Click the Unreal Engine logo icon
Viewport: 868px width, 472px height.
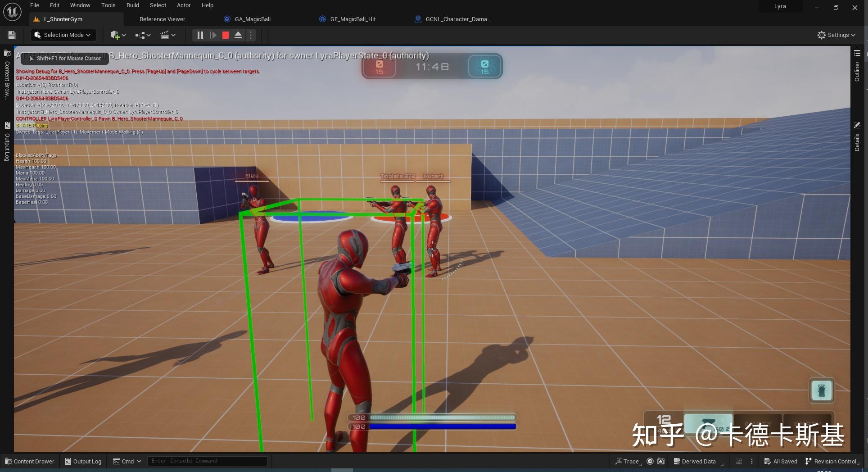tap(12, 12)
